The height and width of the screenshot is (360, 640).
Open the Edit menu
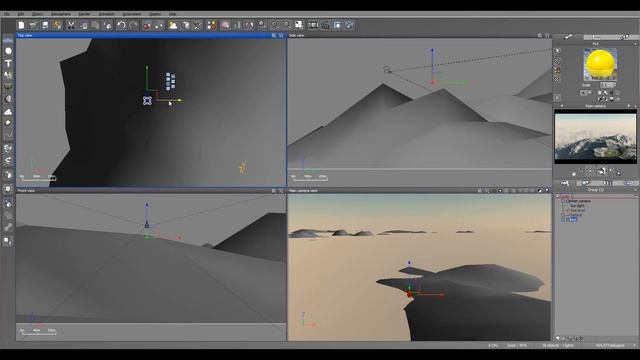click(20, 14)
